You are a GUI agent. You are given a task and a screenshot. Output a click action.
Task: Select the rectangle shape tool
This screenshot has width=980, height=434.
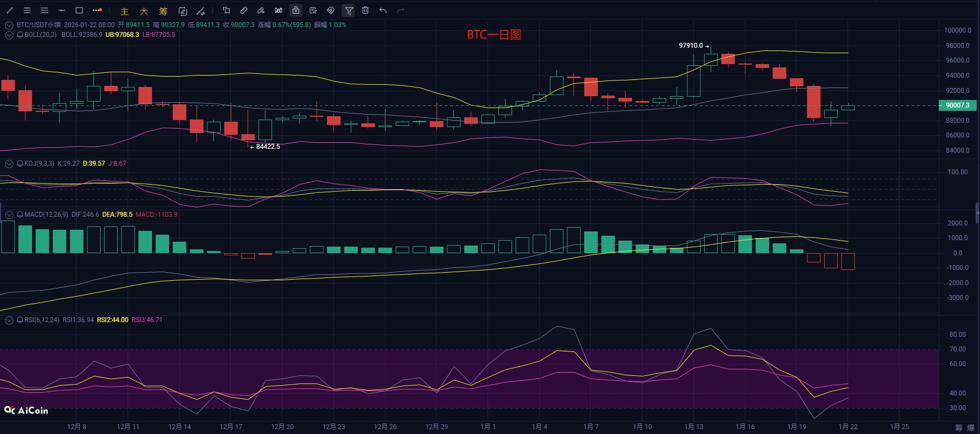pos(79,10)
